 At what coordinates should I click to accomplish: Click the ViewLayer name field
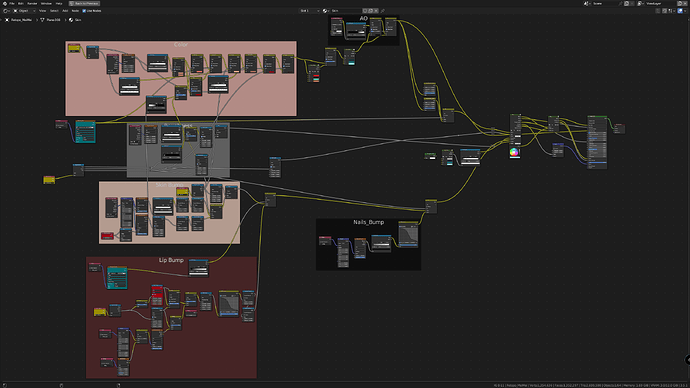(660, 3)
